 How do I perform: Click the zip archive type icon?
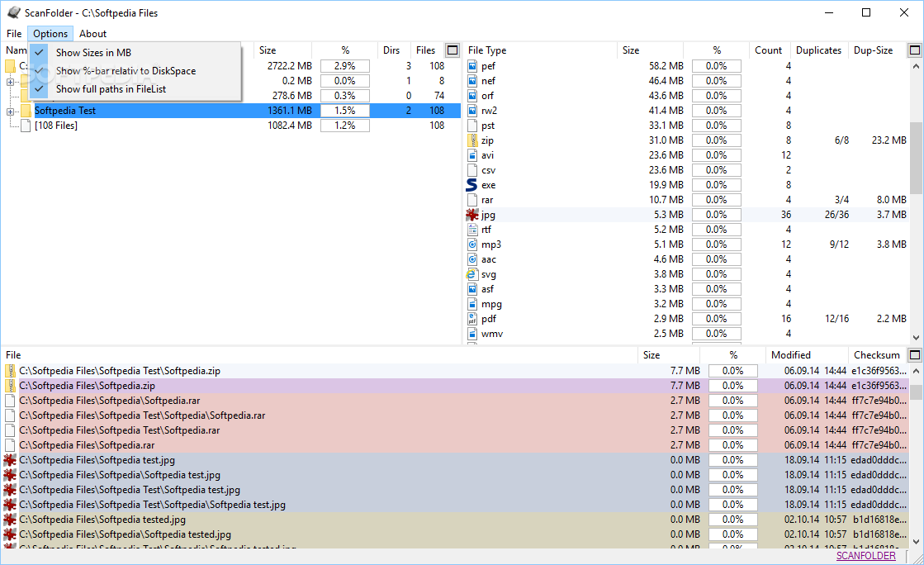coord(472,140)
